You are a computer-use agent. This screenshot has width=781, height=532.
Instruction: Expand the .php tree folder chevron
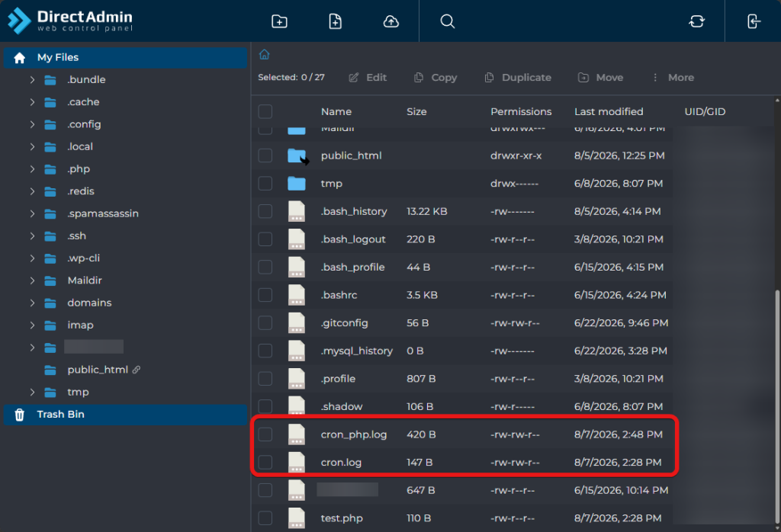[x=32, y=169]
